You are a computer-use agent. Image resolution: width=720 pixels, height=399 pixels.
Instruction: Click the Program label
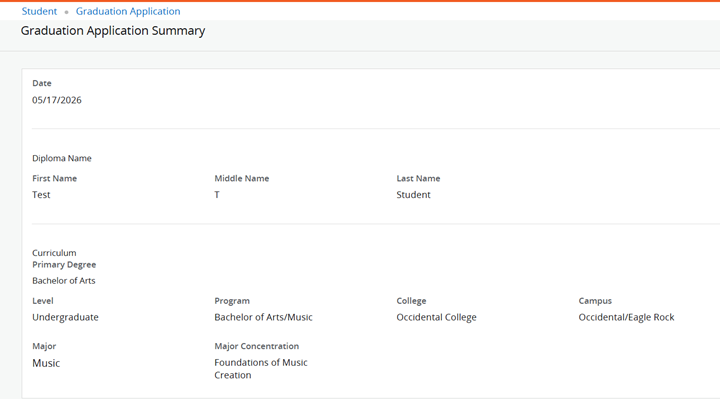click(232, 301)
